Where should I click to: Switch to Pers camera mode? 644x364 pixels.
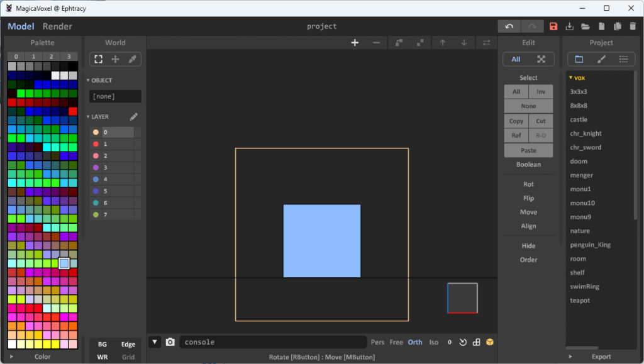[x=377, y=342]
